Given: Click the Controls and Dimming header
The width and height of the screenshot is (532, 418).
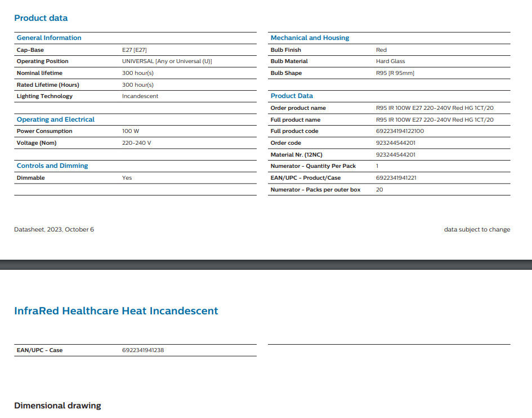Looking at the screenshot, I should (x=52, y=166).
